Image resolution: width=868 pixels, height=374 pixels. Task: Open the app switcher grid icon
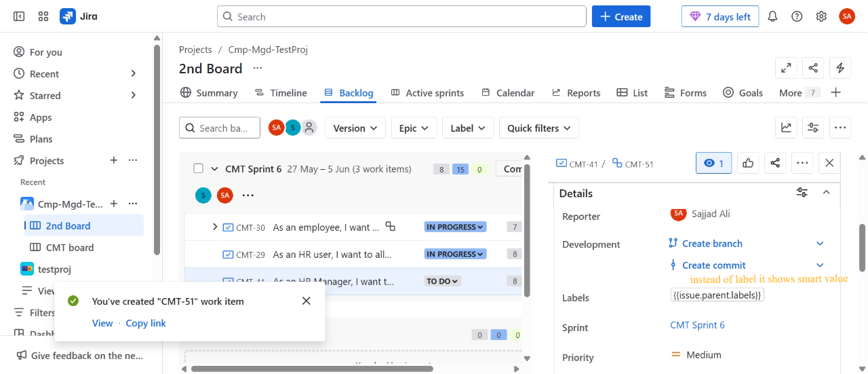[x=43, y=16]
